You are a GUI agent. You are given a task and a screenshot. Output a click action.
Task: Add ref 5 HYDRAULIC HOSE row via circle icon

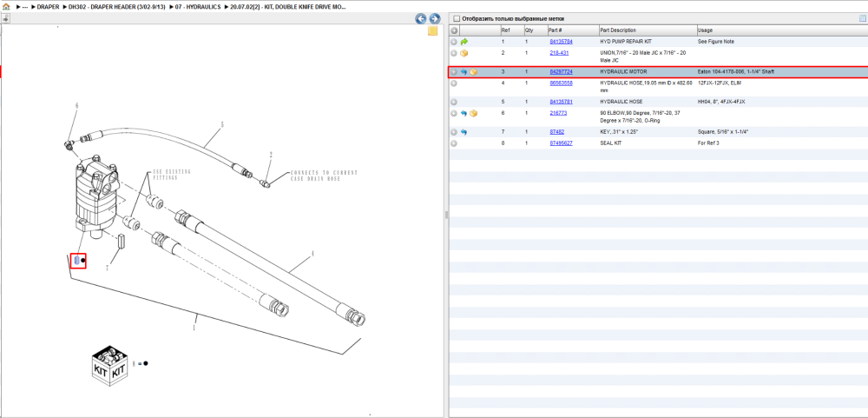(454, 102)
